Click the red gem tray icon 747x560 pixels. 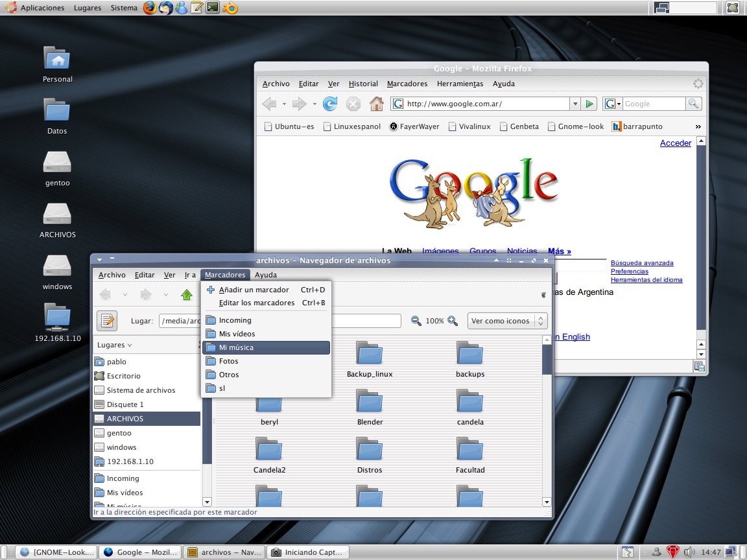click(x=672, y=552)
